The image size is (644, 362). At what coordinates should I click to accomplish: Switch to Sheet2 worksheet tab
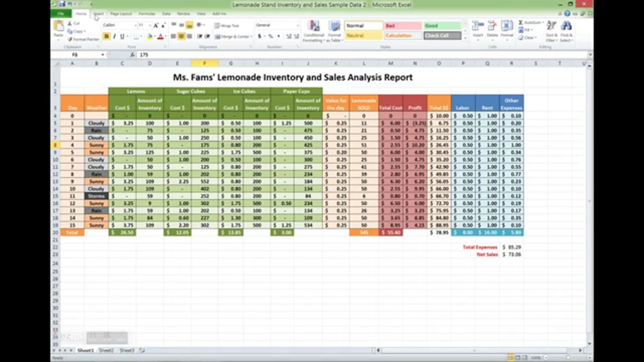point(106,350)
